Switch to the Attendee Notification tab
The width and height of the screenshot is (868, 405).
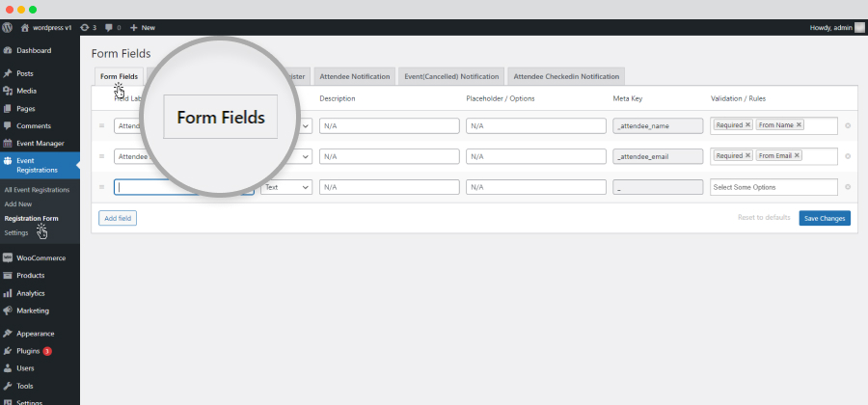tap(355, 76)
